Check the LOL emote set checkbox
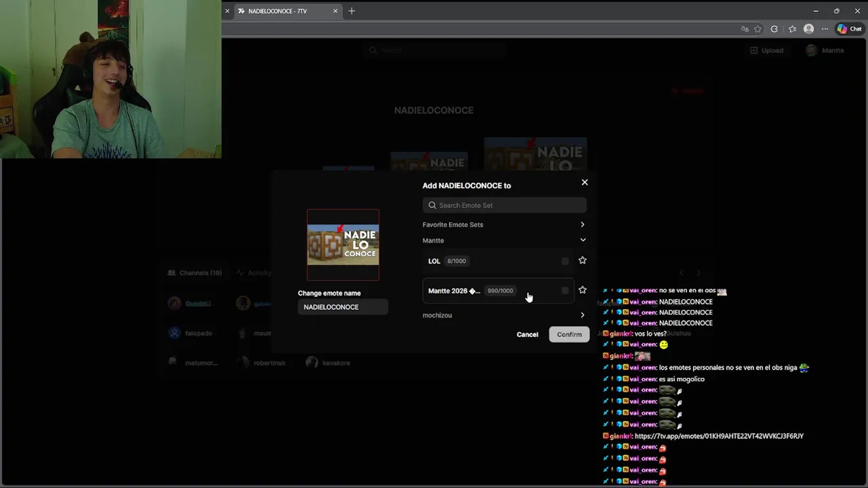 pos(565,261)
